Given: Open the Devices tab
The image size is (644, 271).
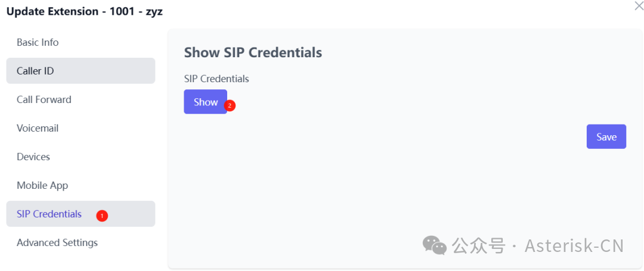Looking at the screenshot, I should tap(33, 157).
